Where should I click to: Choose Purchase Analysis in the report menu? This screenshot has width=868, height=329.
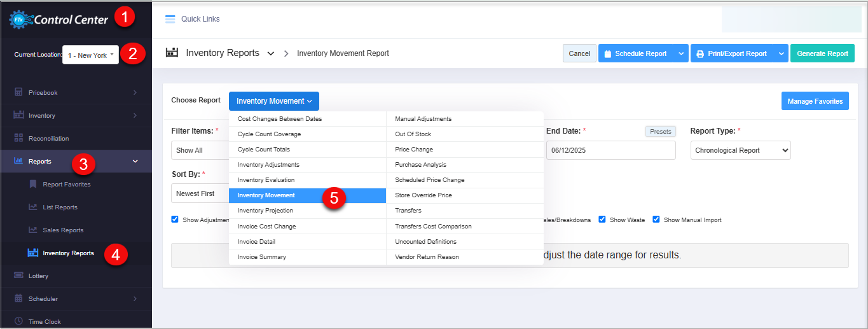tap(420, 165)
